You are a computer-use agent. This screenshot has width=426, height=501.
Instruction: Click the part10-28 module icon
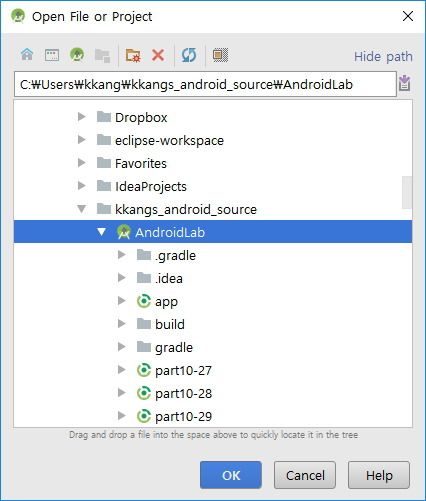[x=144, y=393]
